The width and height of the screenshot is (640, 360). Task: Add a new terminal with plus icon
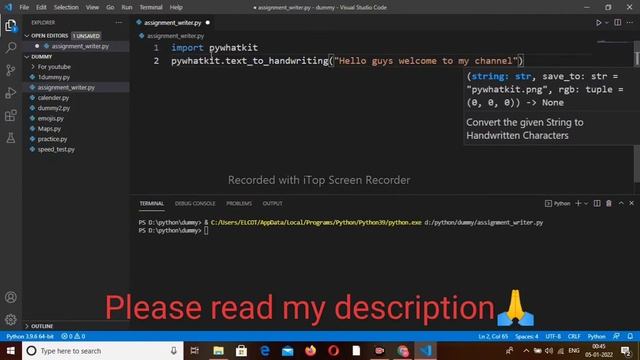pyautogui.click(x=578, y=203)
